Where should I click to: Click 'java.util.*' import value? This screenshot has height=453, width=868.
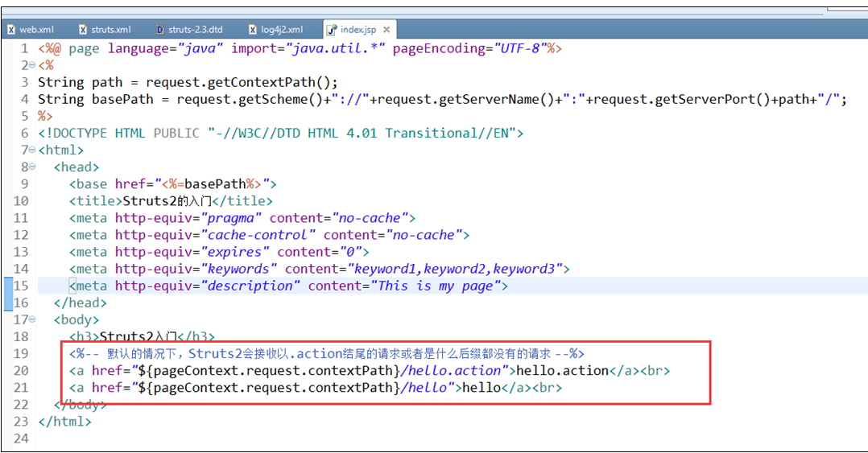336,48
